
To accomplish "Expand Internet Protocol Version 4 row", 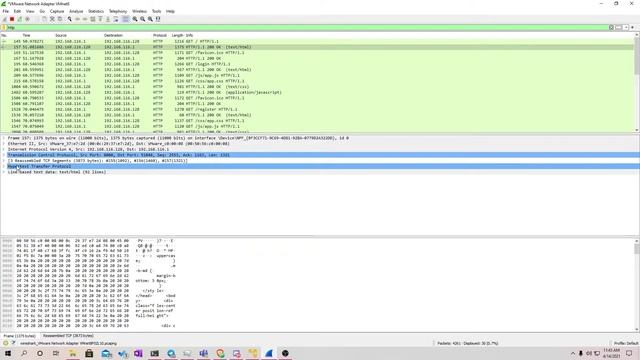I will 4,149.
